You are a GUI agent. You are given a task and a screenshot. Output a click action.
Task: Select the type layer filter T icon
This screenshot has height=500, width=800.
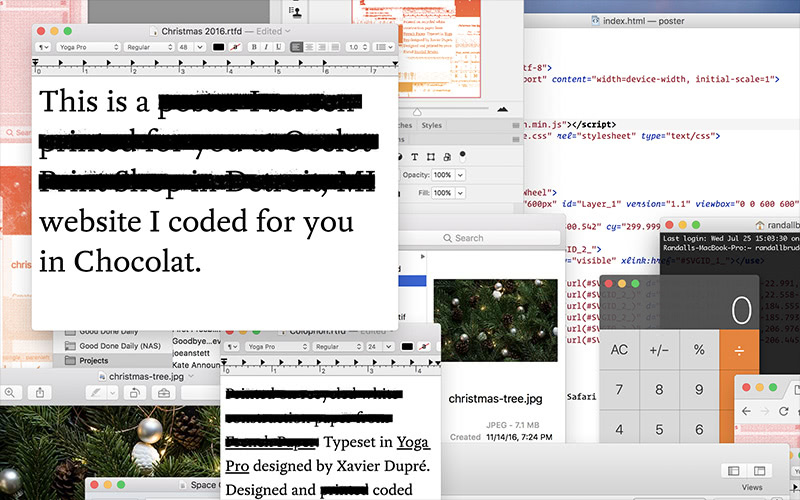click(414, 157)
